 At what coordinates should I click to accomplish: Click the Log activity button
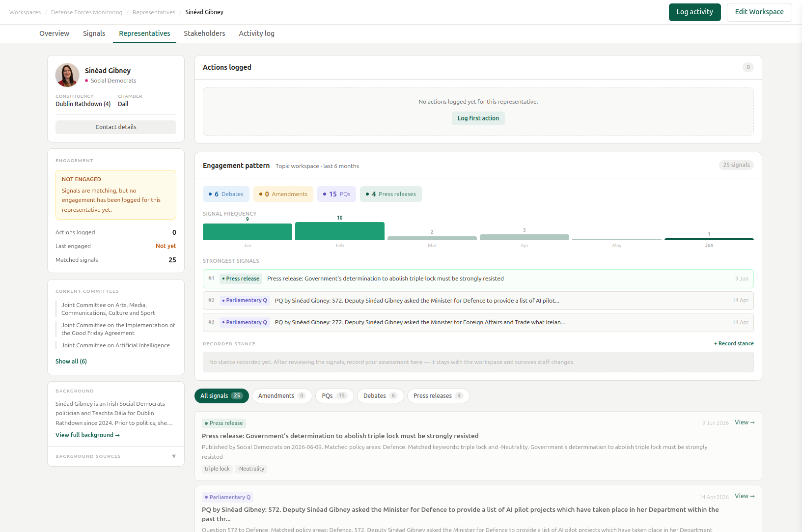pos(694,12)
